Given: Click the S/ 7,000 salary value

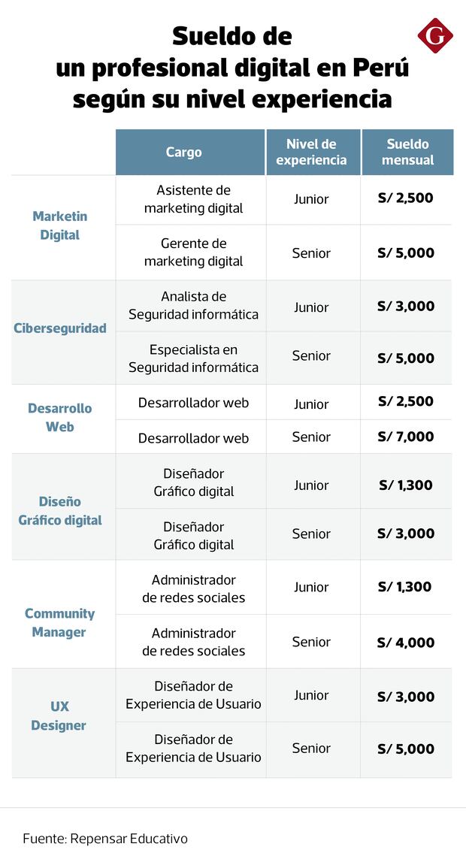Looking at the screenshot, I should (x=406, y=437).
